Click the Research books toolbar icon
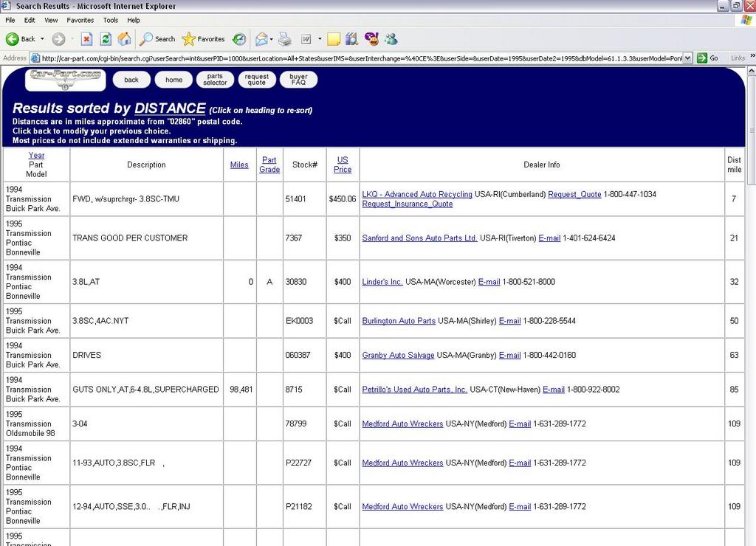Screen dimensions: 756x546 352,39
